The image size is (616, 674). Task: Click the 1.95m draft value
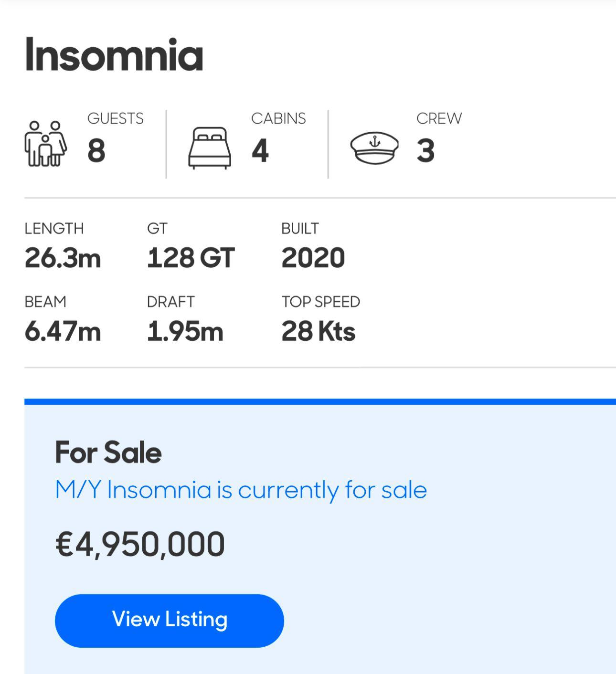185,331
